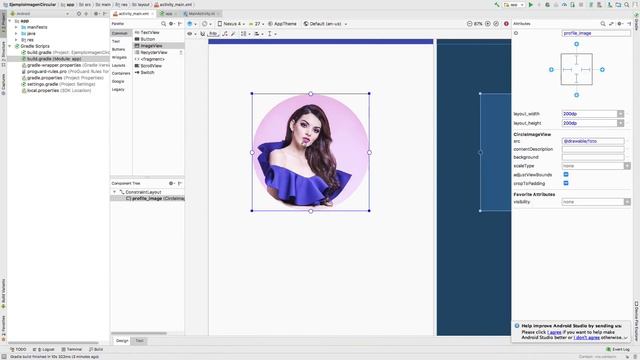Viewport: 640px width, 360px height.
Task: Open Attributes panel gear settings
Action: 620,24
